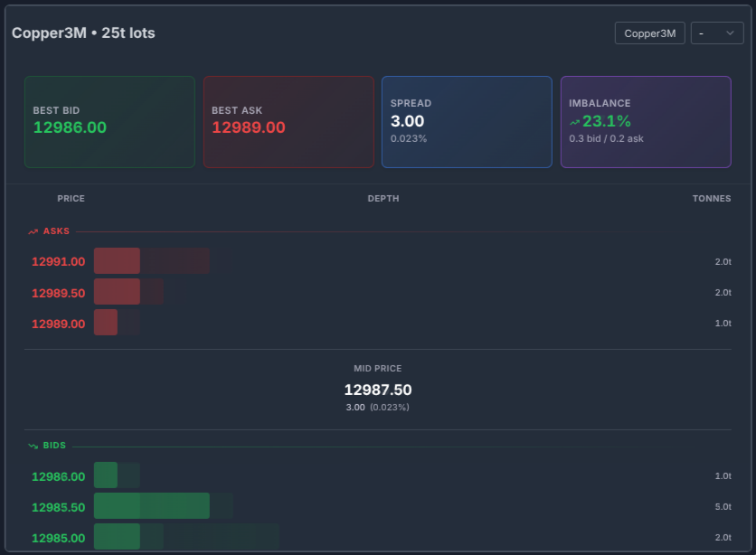Click the Imbalance summary card
756x555 pixels.
click(646, 122)
